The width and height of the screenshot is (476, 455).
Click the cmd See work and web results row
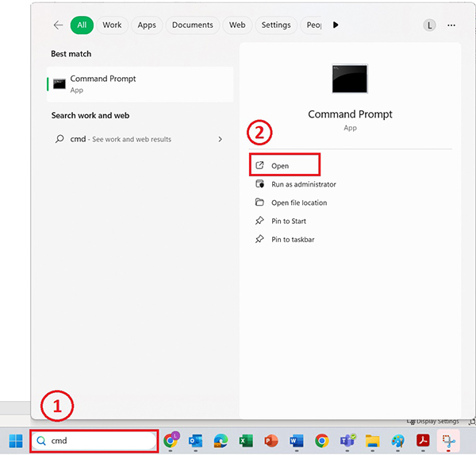(140, 139)
